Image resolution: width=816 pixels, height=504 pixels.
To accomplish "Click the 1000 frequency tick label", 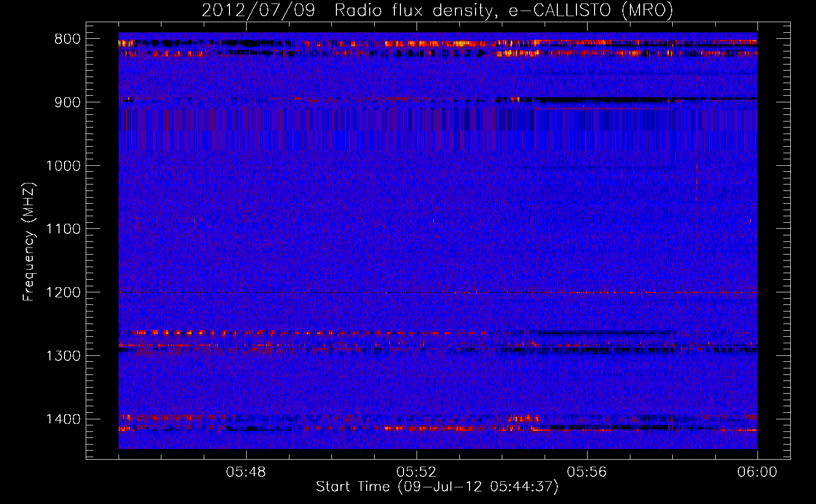I will (63, 166).
